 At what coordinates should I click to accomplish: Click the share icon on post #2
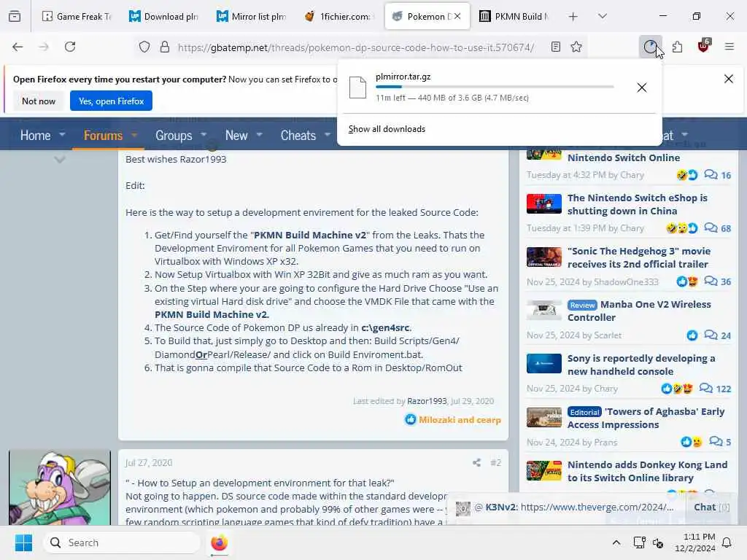[476, 462]
